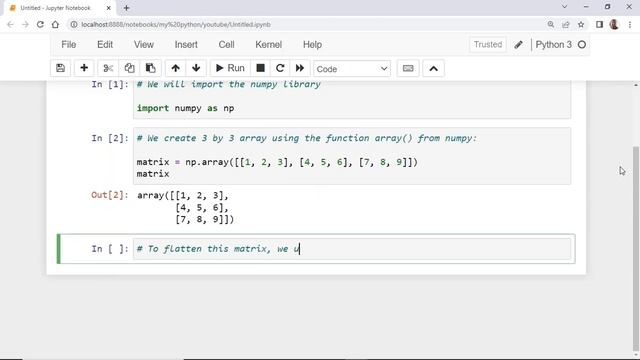Image resolution: width=640 pixels, height=360 pixels.
Task: Open the browser zoom magnifier icon
Action: 551,24
